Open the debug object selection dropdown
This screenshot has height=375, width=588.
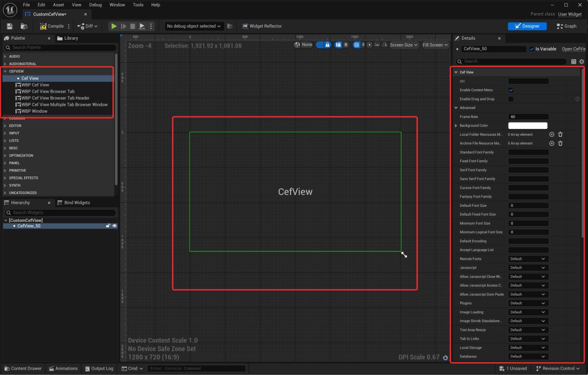194,26
